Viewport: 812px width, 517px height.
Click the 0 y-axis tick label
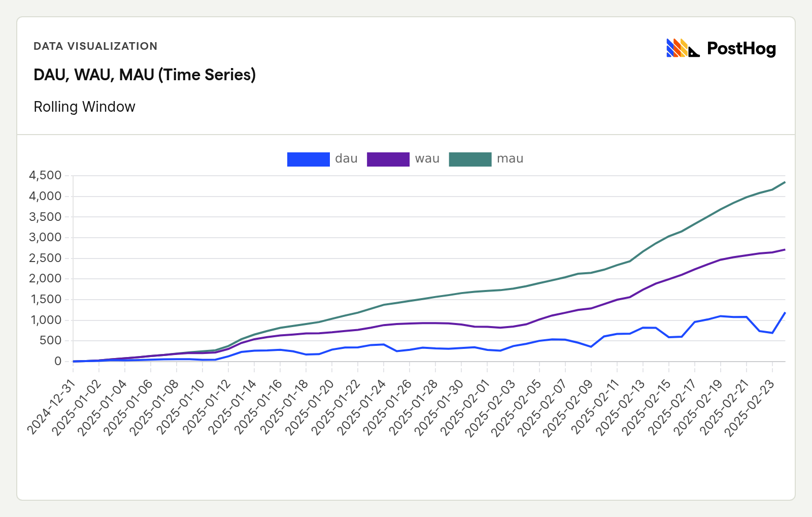pyautogui.click(x=58, y=361)
